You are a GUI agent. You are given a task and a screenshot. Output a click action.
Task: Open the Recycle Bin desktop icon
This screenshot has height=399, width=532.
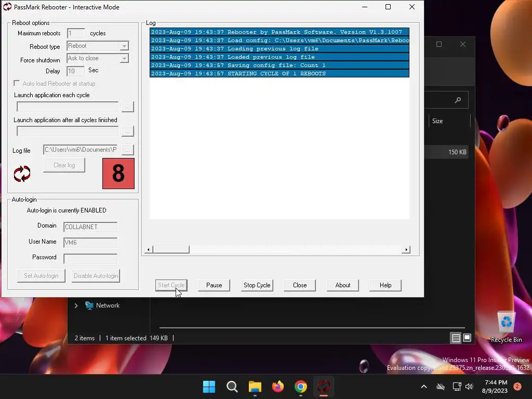pos(506,327)
